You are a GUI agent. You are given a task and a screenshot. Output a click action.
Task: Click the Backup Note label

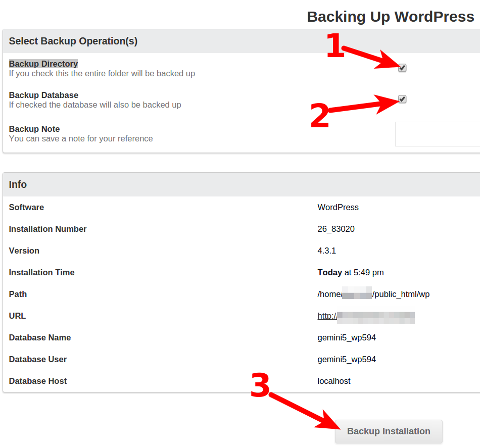34,129
